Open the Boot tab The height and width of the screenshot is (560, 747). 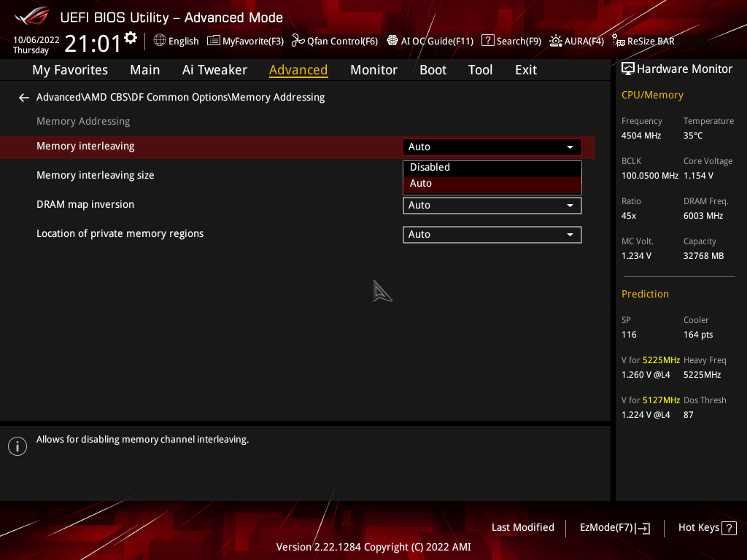(433, 70)
